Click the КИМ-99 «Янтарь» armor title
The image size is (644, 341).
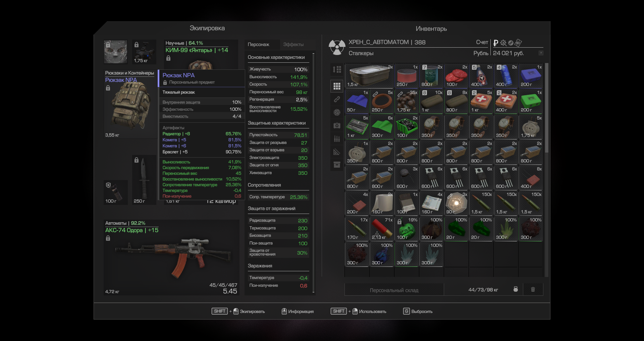(197, 50)
